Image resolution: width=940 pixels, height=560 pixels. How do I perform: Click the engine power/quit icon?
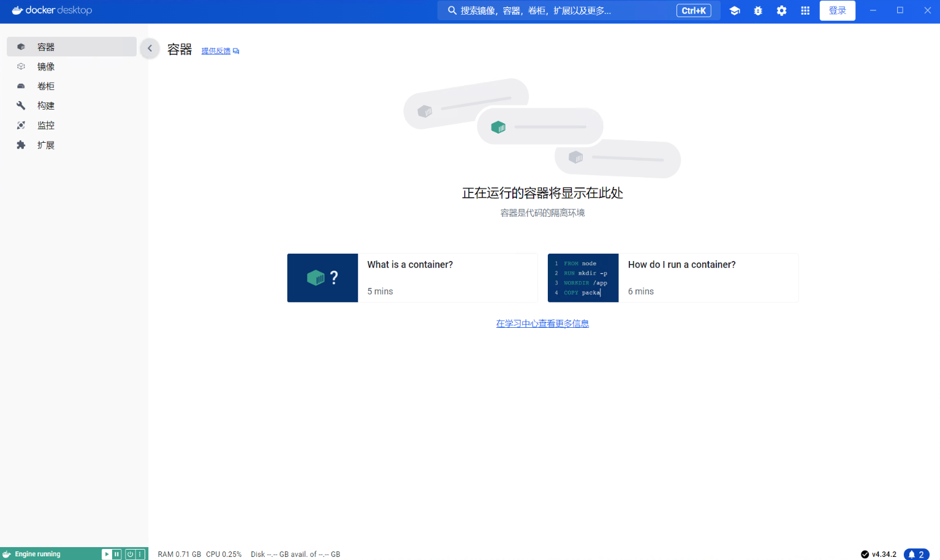coord(130,554)
